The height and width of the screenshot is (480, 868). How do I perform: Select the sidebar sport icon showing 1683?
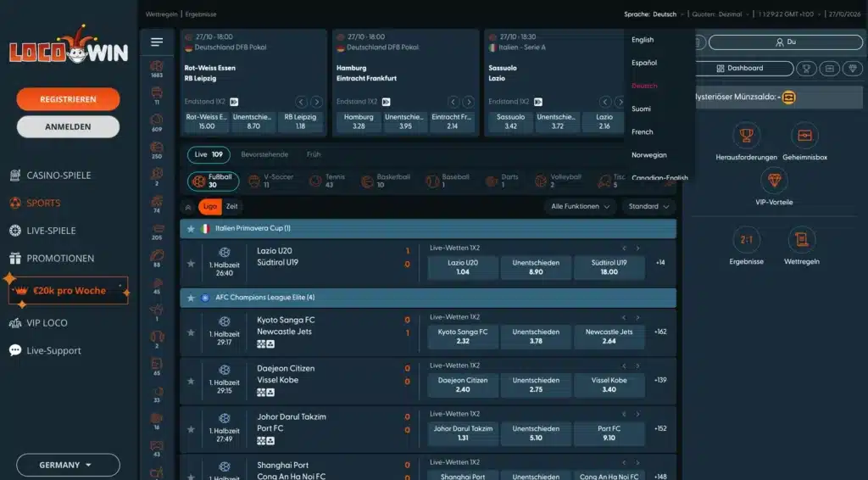click(157, 70)
